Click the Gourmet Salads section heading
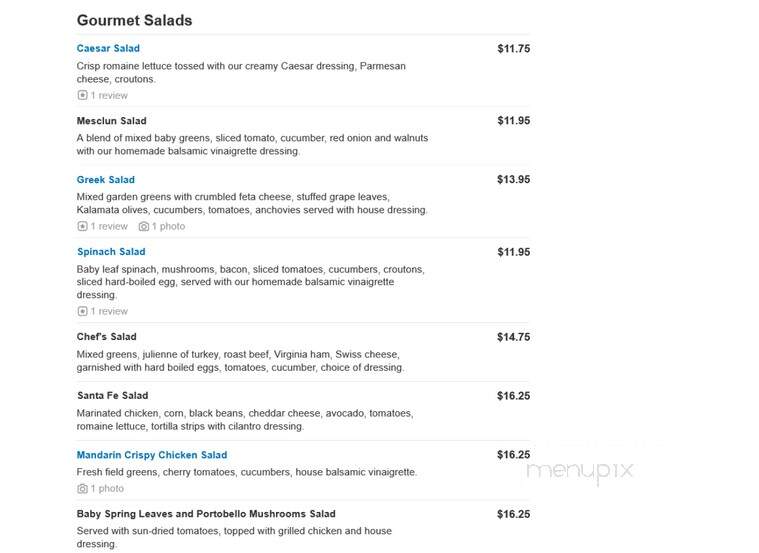This screenshot has height=553, width=759. 134,20
